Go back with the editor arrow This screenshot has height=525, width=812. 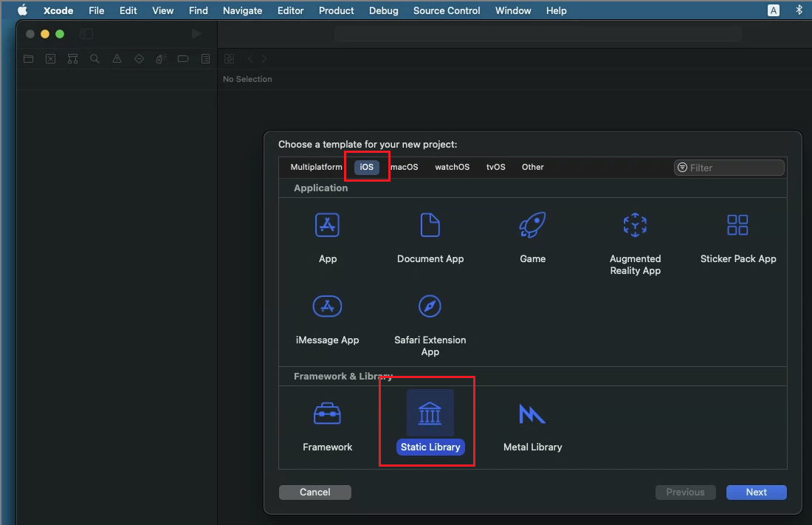click(251, 58)
